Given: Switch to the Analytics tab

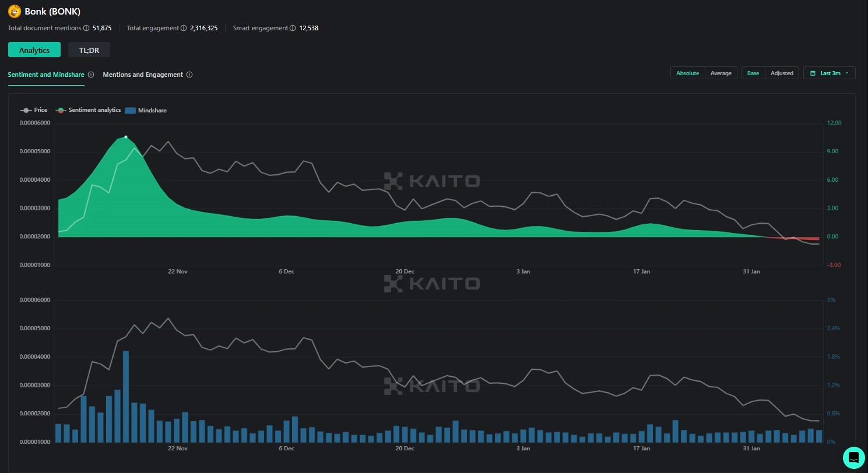Looking at the screenshot, I should coord(34,50).
